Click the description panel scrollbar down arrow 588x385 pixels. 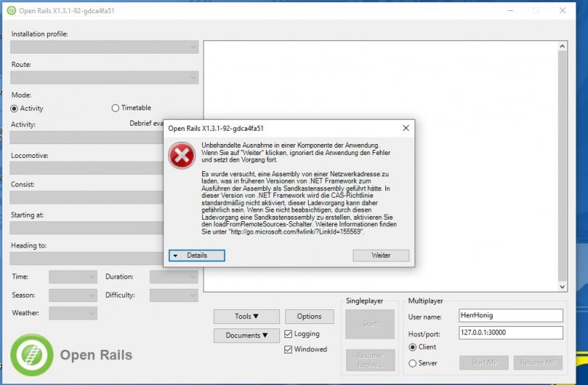[x=562, y=287]
